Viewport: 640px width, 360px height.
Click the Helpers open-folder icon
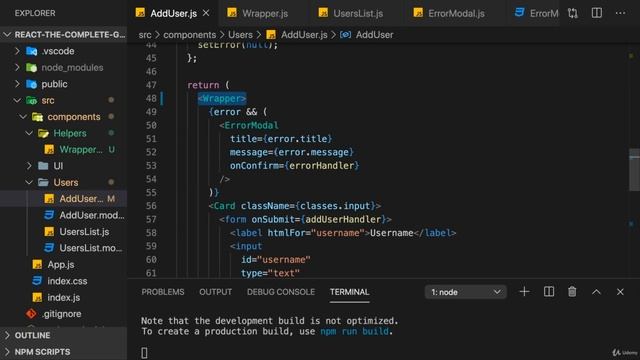click(x=43, y=133)
